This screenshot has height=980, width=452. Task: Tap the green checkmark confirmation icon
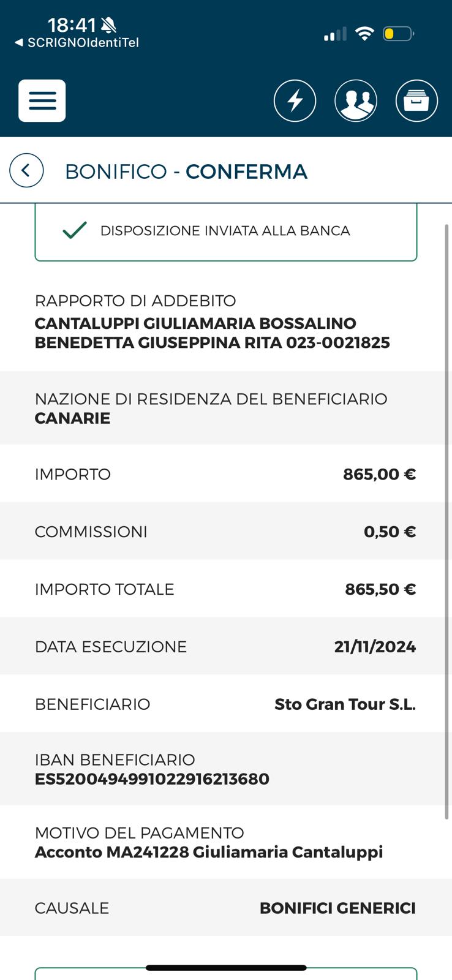click(75, 230)
